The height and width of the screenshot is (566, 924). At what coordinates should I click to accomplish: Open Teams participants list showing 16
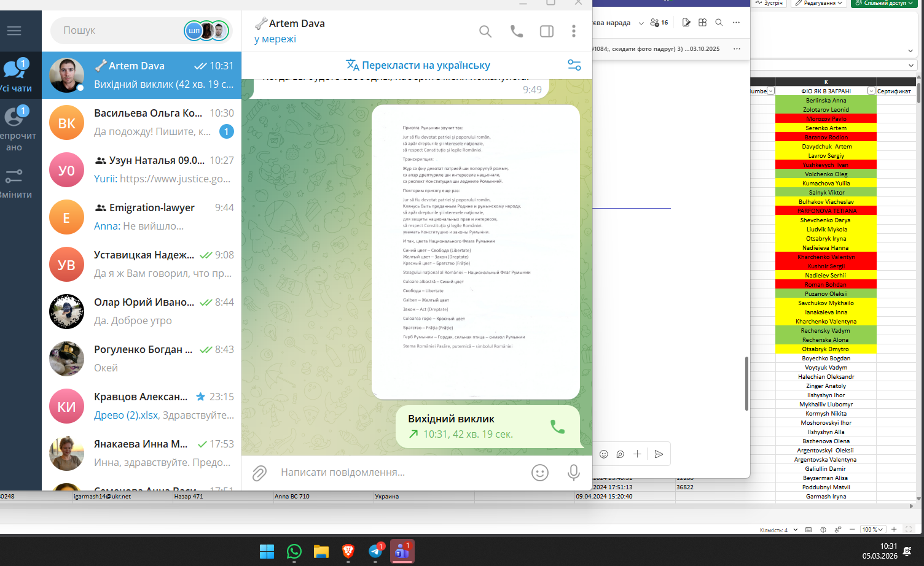click(659, 23)
